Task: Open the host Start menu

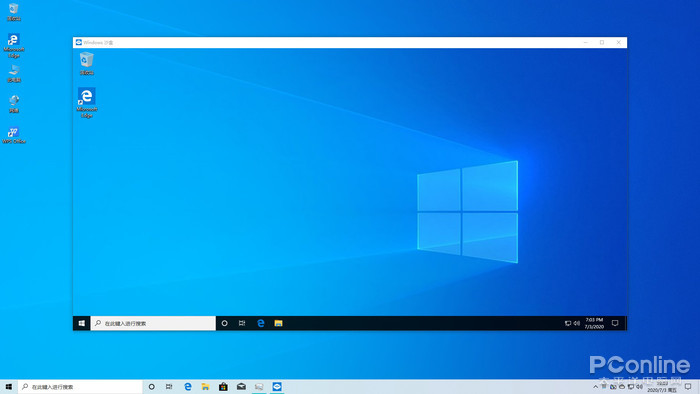Action: [x=8, y=387]
